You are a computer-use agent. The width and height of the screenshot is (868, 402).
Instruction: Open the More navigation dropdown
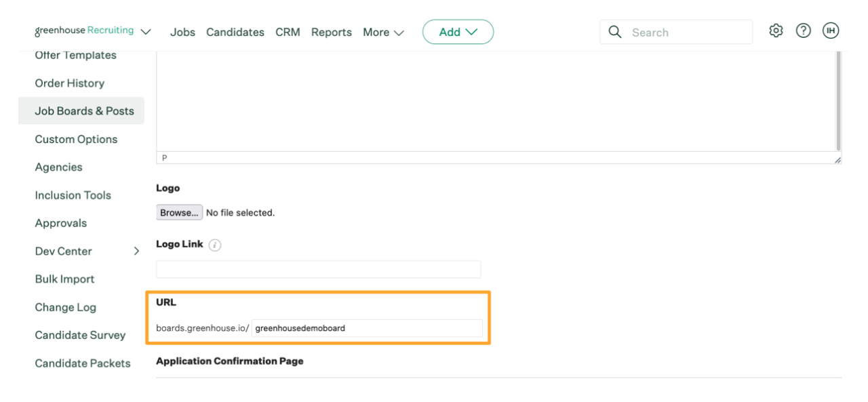383,33
